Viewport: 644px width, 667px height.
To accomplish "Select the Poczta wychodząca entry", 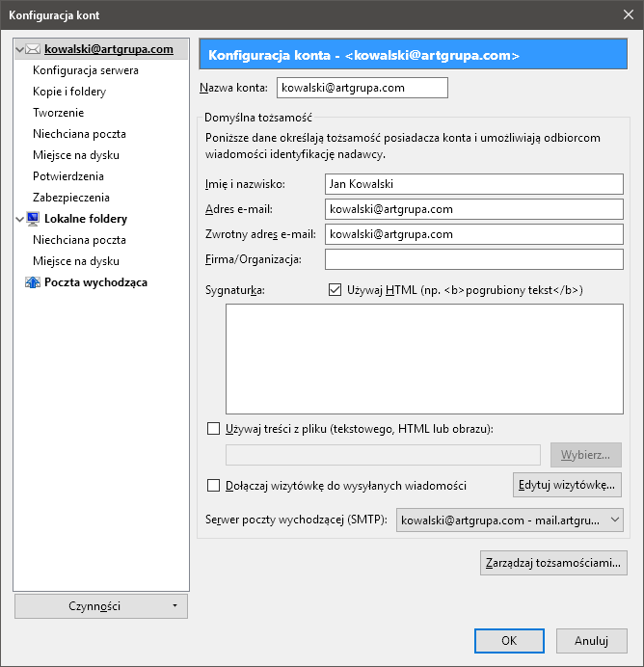I will (x=95, y=282).
